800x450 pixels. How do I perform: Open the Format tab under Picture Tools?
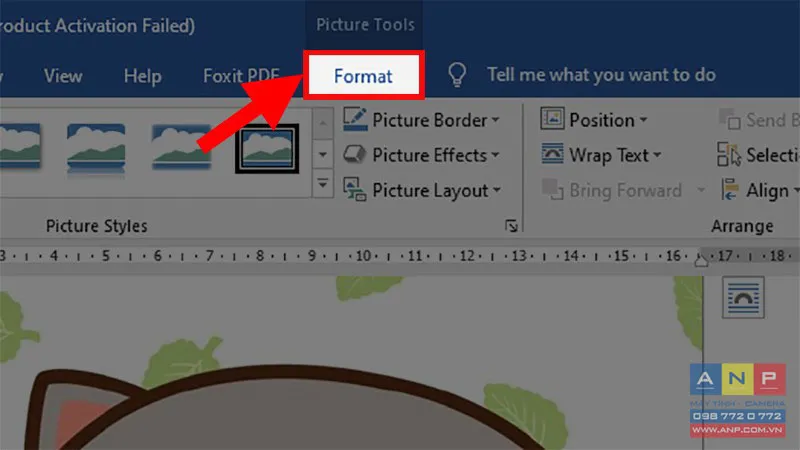click(363, 75)
